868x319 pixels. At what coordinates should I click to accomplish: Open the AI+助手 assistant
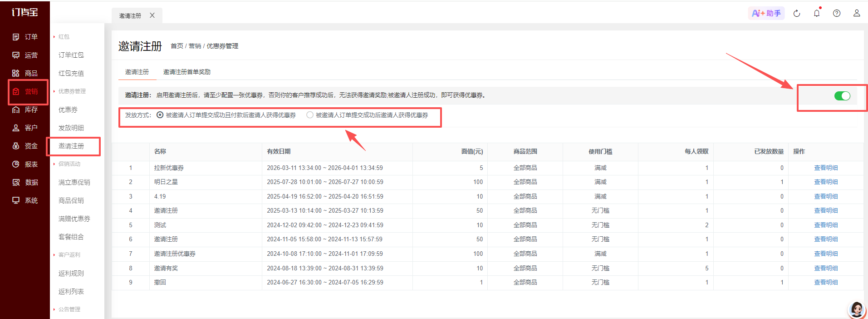pyautogui.click(x=766, y=13)
